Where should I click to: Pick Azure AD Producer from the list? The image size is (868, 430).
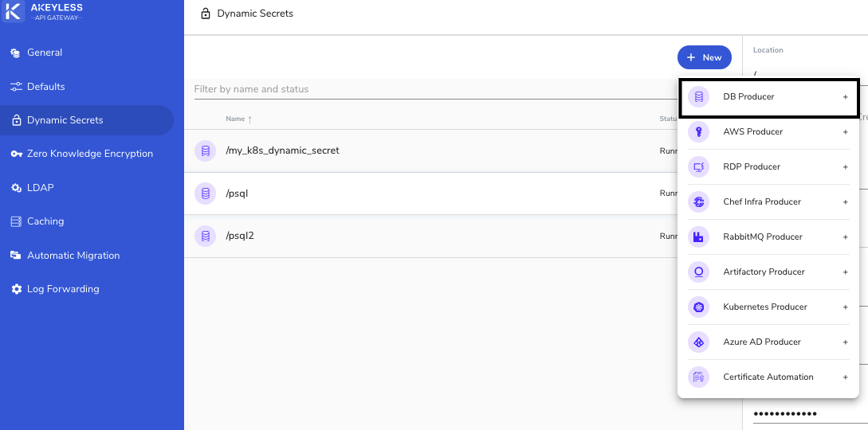(x=768, y=342)
